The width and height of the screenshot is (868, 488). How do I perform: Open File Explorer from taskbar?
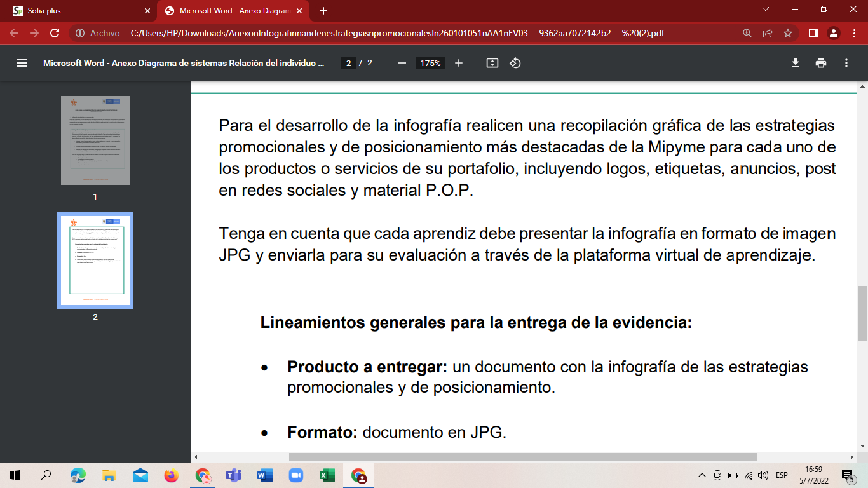[x=109, y=475]
